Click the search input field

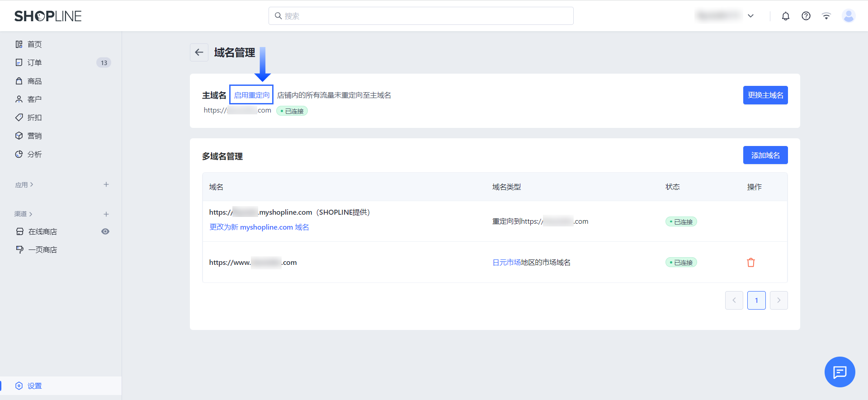click(421, 16)
